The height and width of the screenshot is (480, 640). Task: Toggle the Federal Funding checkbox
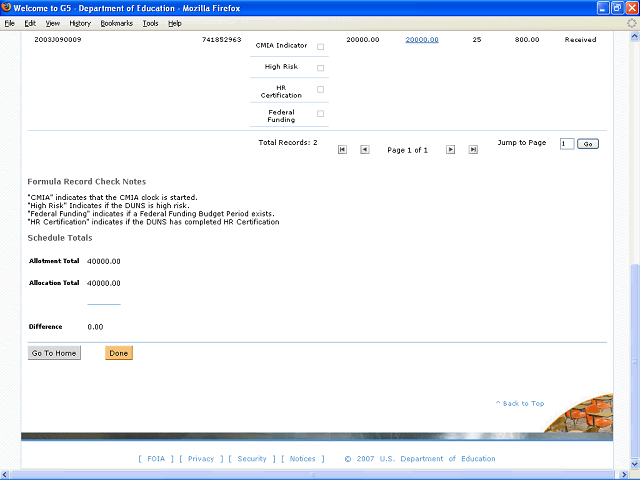click(320, 113)
